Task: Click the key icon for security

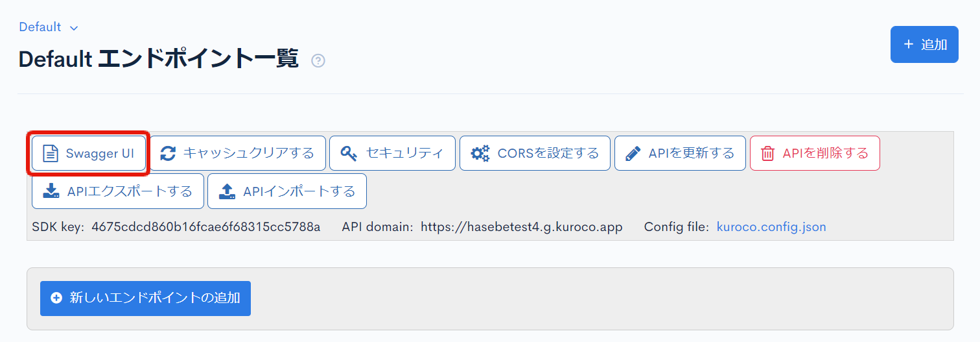Action: [349, 153]
